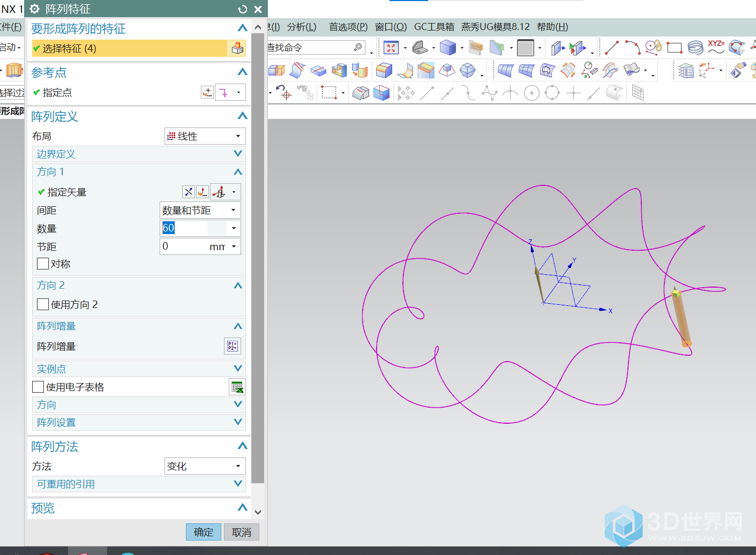756x555 pixels.
Task: Collapse the 阵列增量 section
Action: pyautogui.click(x=238, y=326)
